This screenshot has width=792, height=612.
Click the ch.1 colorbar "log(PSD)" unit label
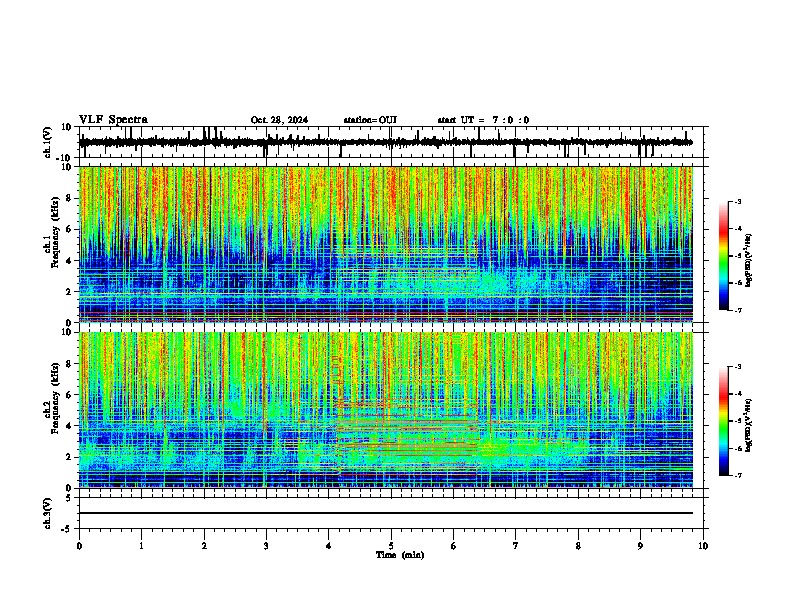tap(749, 261)
